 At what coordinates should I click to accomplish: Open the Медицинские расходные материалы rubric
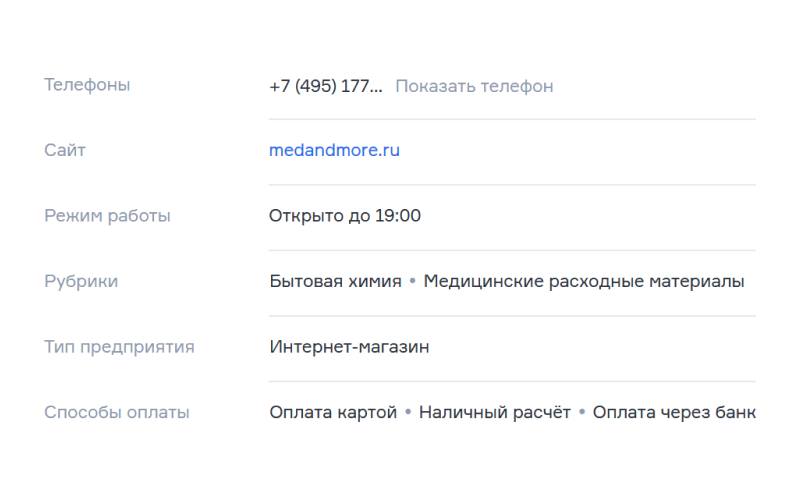coord(583,282)
